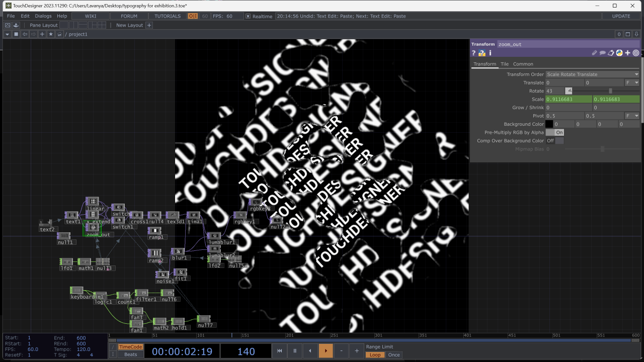
Task: Click the plus customize parameters icon
Action: pyautogui.click(x=627, y=53)
